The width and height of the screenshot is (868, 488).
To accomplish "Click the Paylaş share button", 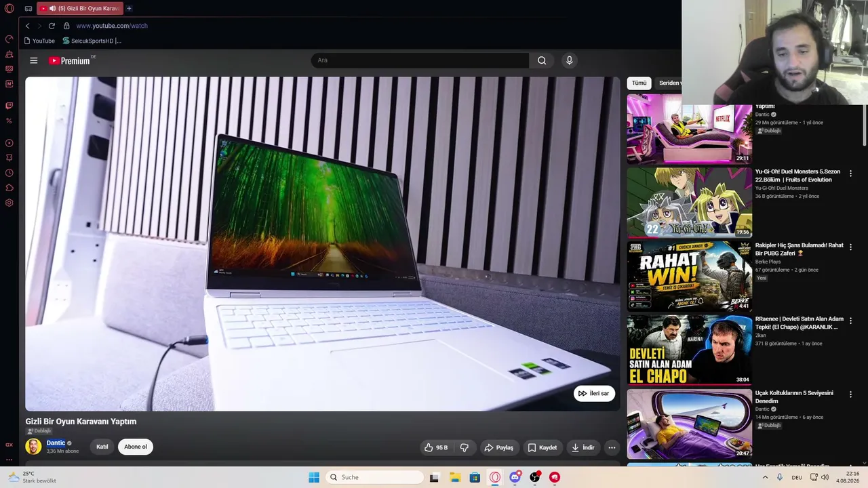I will pyautogui.click(x=498, y=447).
